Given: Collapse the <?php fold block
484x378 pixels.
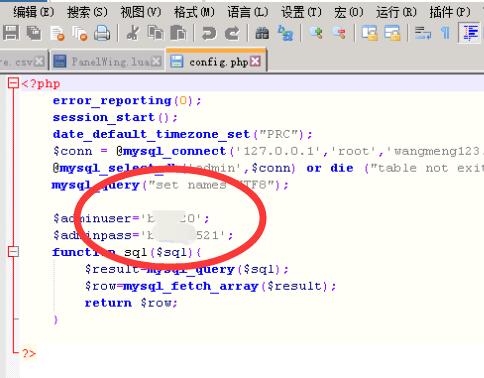Looking at the screenshot, I should pyautogui.click(x=13, y=83).
